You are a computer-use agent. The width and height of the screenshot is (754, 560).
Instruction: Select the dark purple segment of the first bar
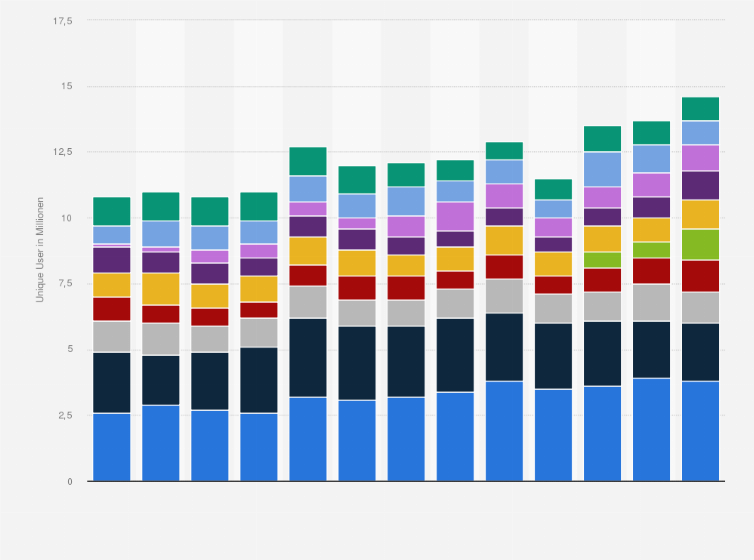112,260
